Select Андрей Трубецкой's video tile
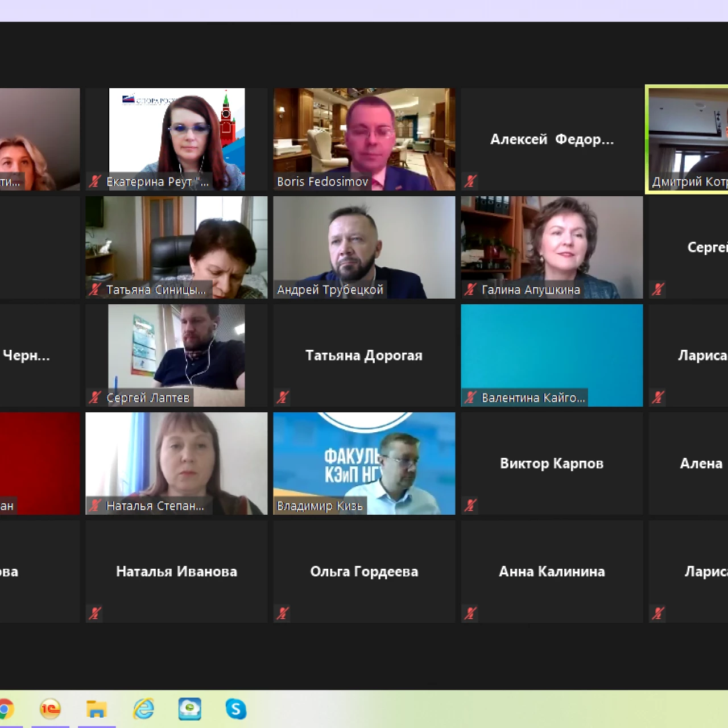Viewport: 728px width, 728px height. 364,247
